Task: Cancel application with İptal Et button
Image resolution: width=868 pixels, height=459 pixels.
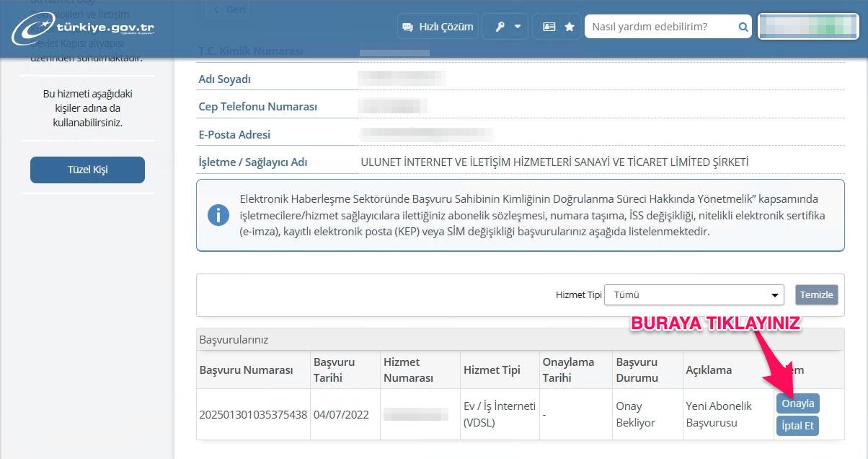Action: pyautogui.click(x=797, y=426)
